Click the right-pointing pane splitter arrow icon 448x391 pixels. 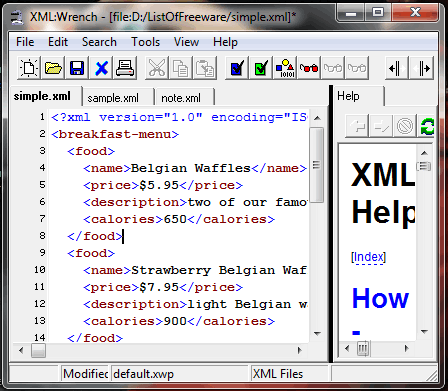click(422, 69)
